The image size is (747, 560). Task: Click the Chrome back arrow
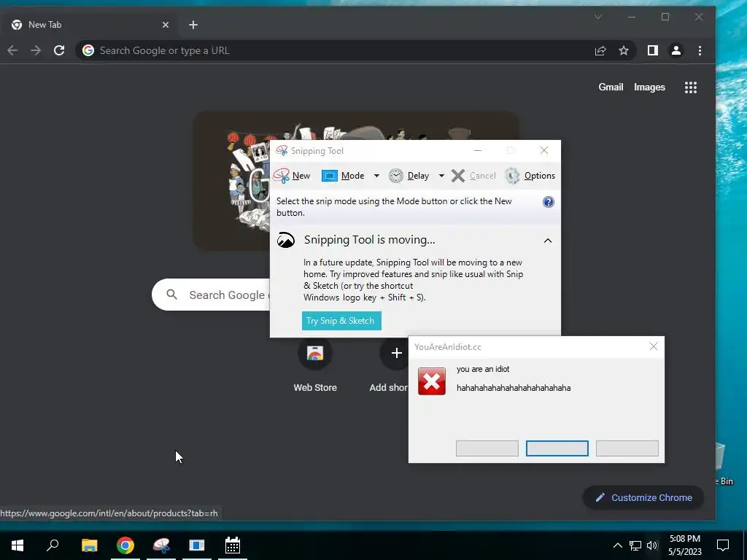(13, 50)
